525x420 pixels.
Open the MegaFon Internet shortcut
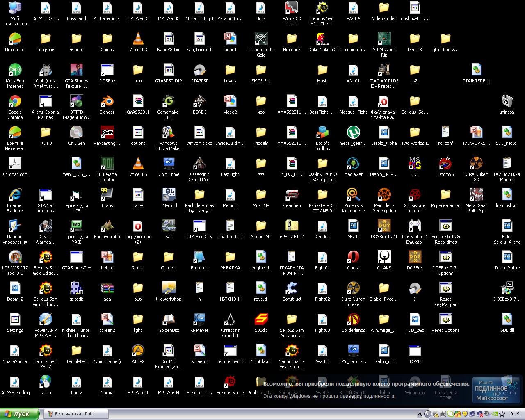[15, 70]
